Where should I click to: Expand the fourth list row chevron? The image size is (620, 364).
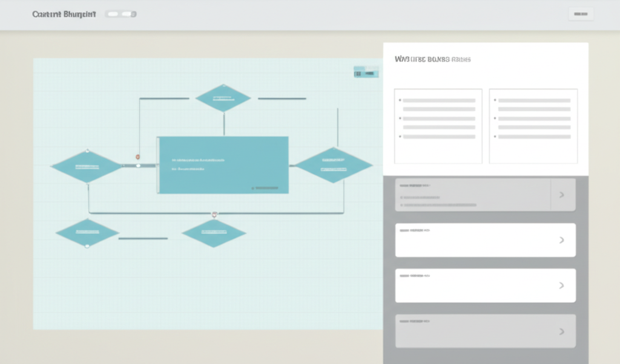click(x=562, y=331)
